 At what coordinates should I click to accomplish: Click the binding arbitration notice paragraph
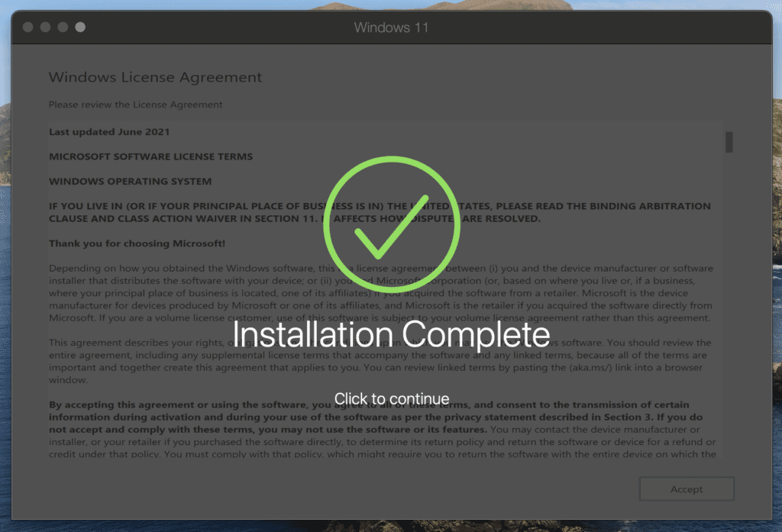[x=380, y=212]
